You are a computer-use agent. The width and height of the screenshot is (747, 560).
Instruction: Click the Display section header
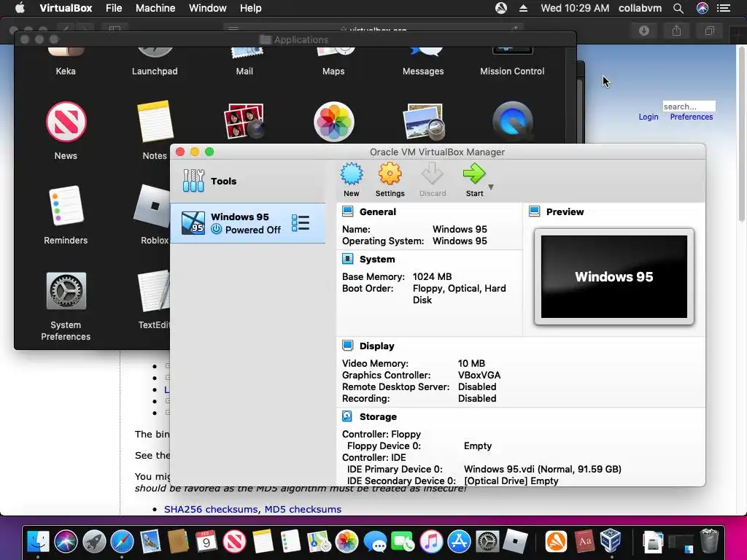[377, 346]
